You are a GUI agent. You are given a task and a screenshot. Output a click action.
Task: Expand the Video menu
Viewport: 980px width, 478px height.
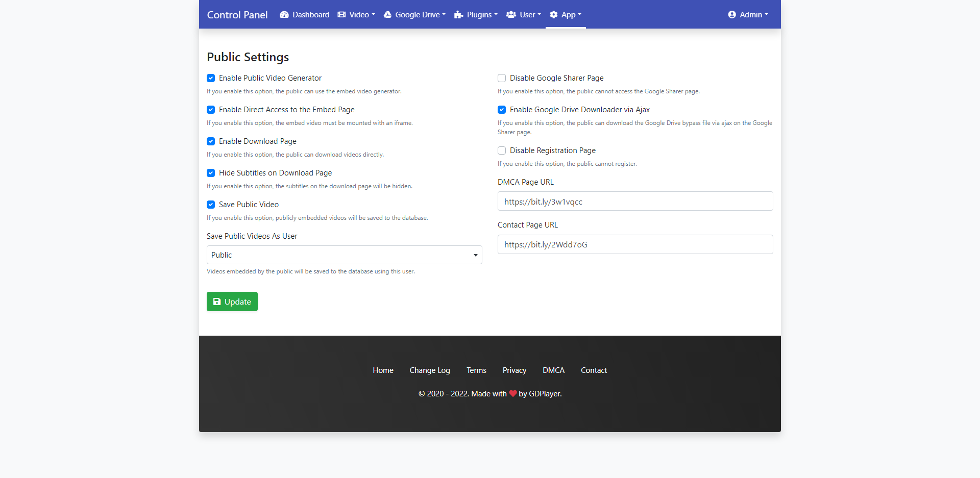point(356,15)
